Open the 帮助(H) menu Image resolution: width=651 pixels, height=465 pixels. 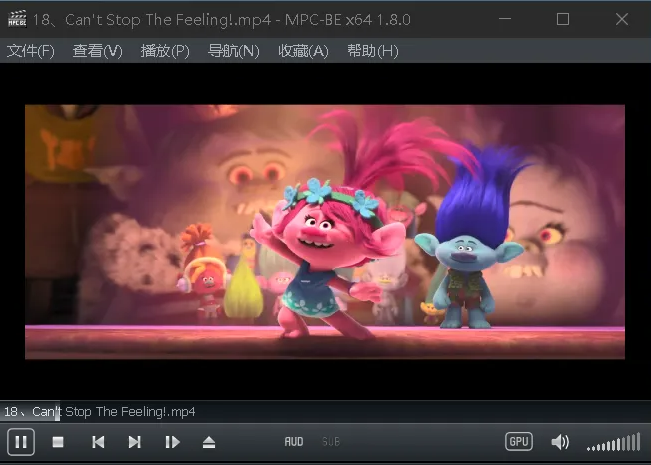pyautogui.click(x=372, y=51)
